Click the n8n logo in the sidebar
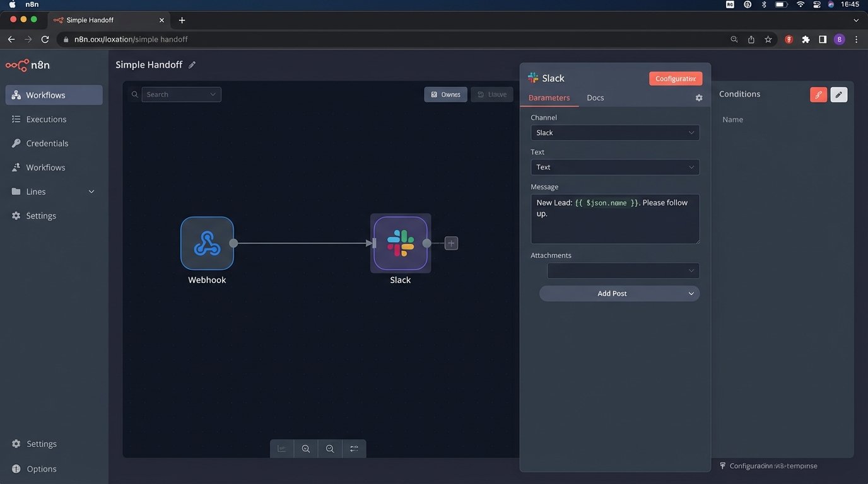 (x=28, y=64)
